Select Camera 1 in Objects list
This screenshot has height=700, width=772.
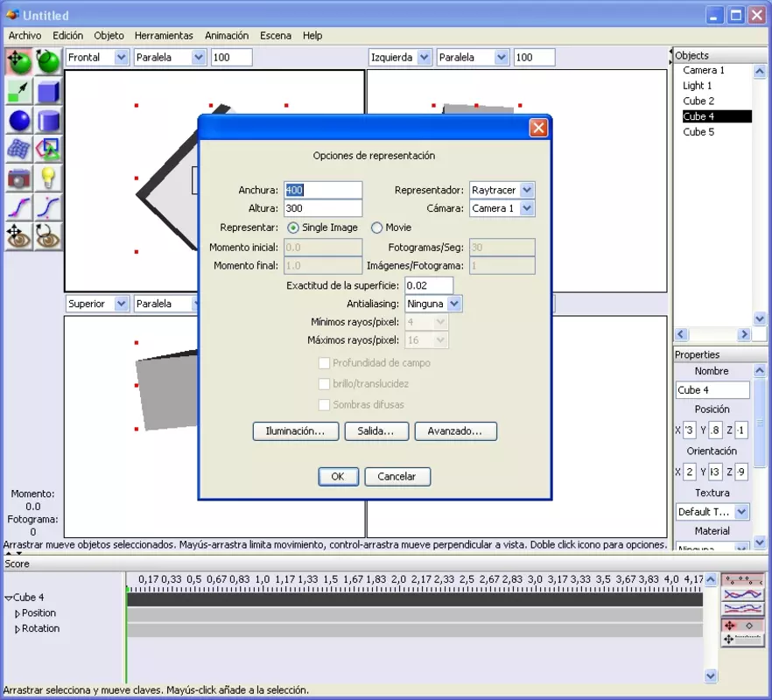coord(703,70)
